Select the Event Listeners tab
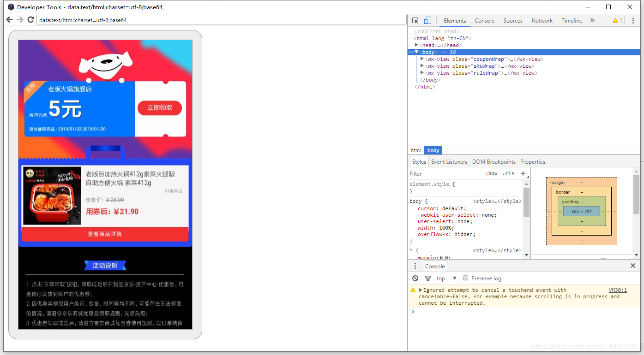The image size is (644, 355). tap(449, 162)
